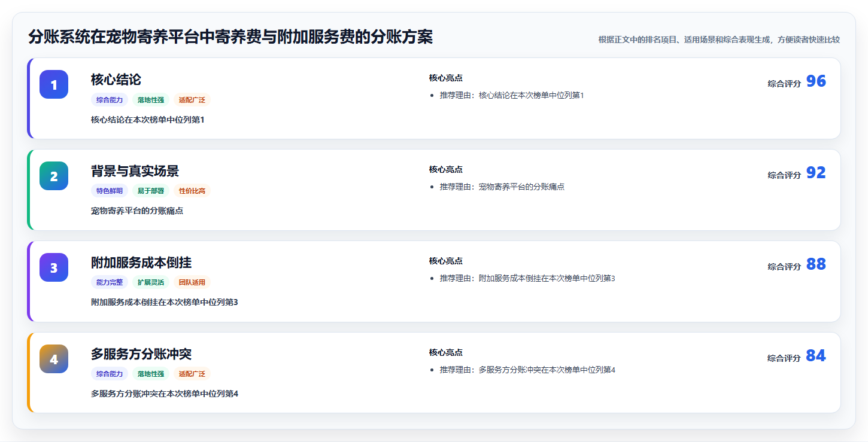868x442 pixels.
Task: Click the 特色鲜明 tag
Action: [110, 191]
